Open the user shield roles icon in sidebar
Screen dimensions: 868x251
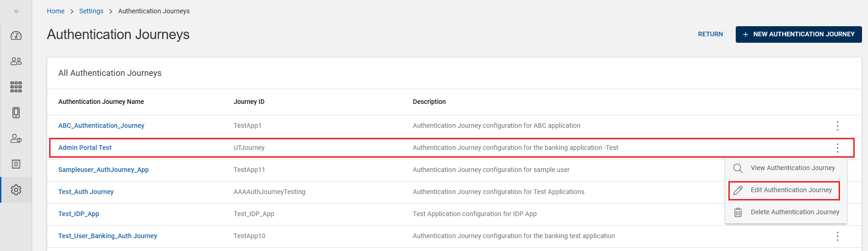tap(16, 138)
